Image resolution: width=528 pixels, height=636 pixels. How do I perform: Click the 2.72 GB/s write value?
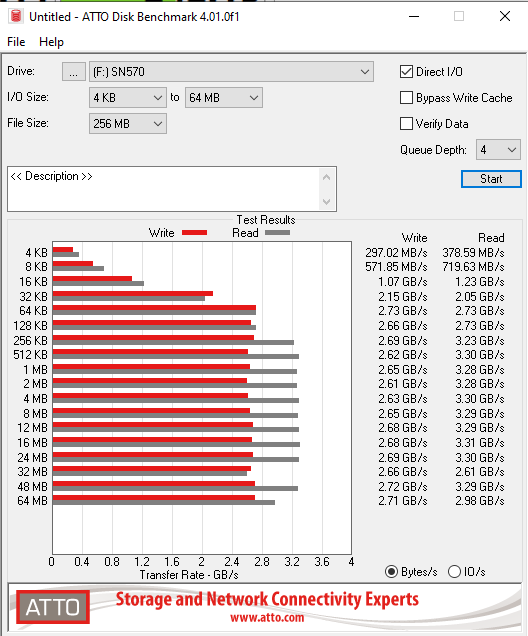pyautogui.click(x=403, y=486)
